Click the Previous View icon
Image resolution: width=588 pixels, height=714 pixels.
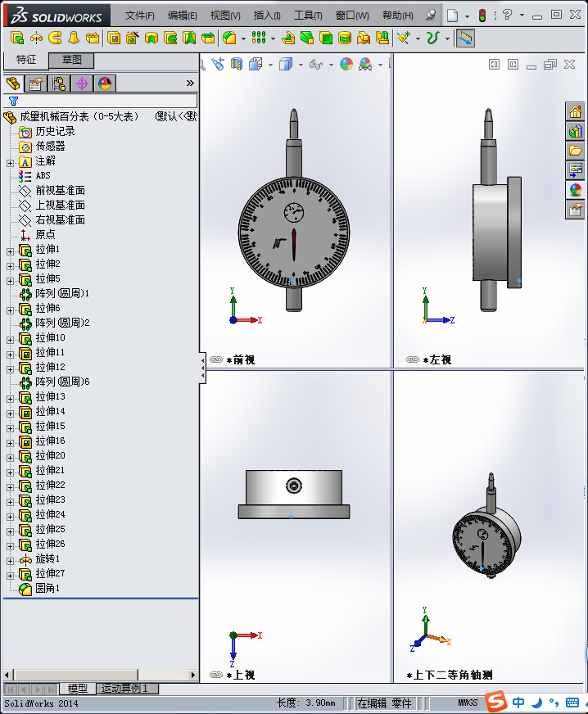[218, 64]
